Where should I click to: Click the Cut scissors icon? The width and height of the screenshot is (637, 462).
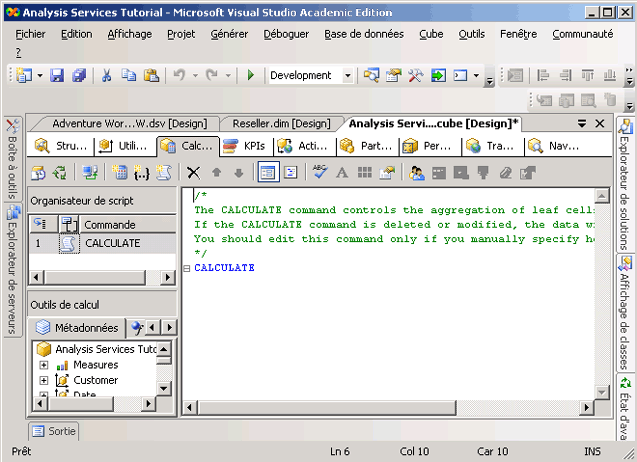[106, 75]
